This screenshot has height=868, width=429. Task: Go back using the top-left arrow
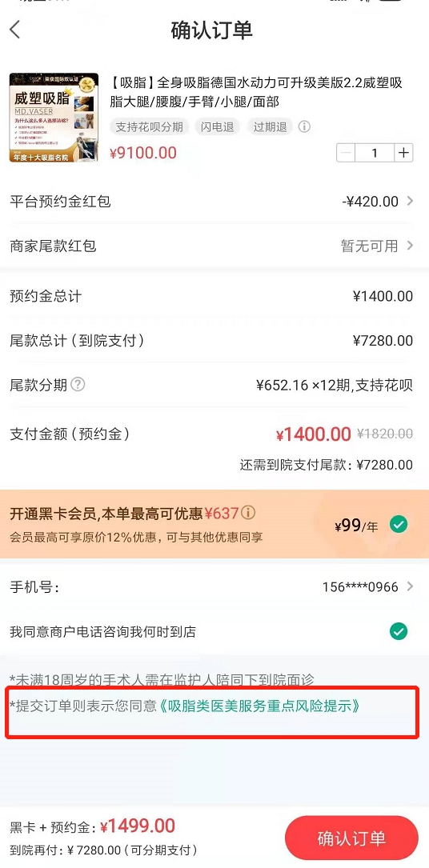pos(15,30)
